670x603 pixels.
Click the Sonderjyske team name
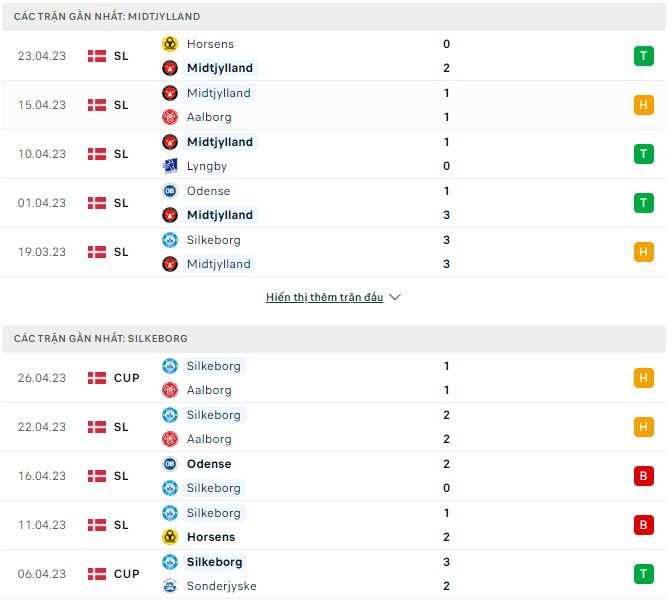point(221,586)
